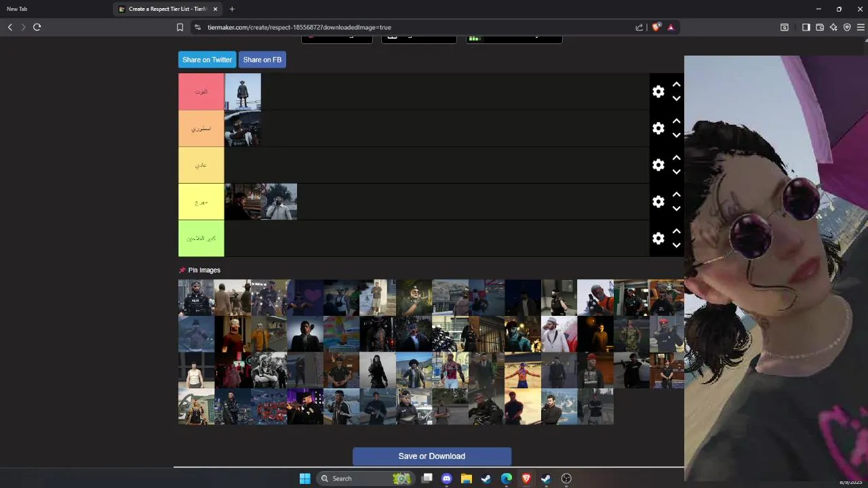Screen dimensions: 868x488
Task: Select the police officer image first in the pool
Action: (196, 298)
